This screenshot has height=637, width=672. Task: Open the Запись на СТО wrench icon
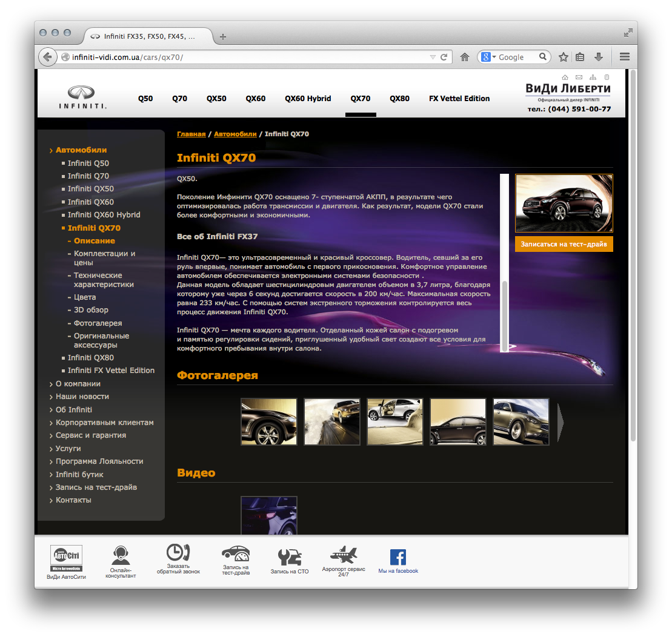pos(290,556)
